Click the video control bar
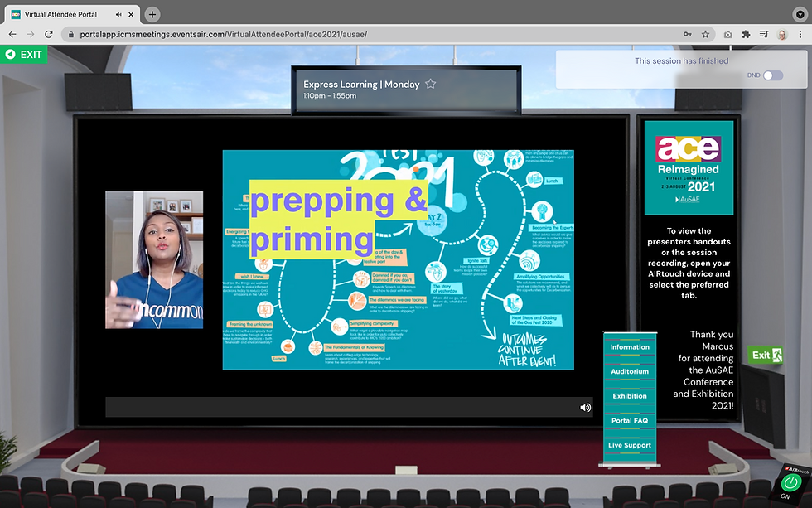The image size is (812, 508). click(349, 407)
